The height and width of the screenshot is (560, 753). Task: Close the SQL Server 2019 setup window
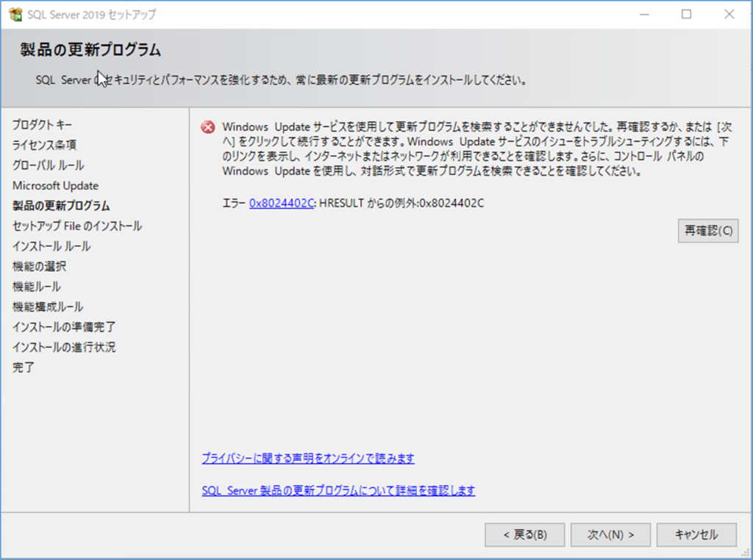(x=729, y=15)
